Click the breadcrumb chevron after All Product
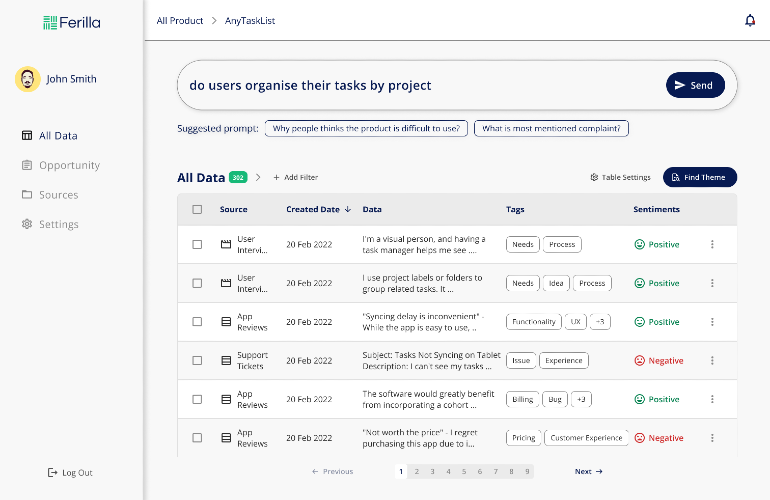 pyautogui.click(x=214, y=21)
